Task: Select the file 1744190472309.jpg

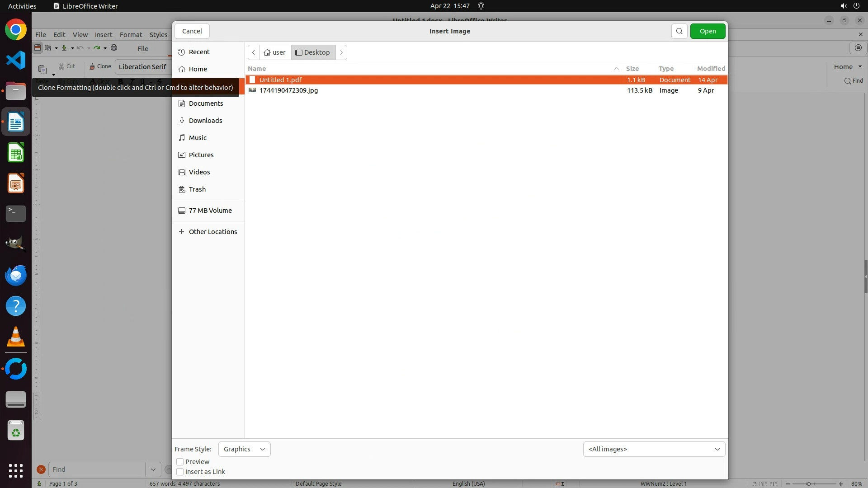Action: tap(288, 90)
